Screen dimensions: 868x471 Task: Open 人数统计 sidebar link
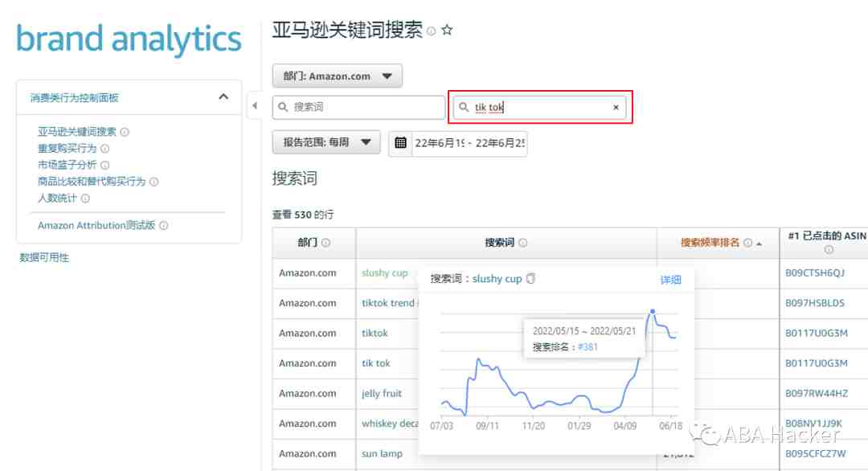click(57, 199)
